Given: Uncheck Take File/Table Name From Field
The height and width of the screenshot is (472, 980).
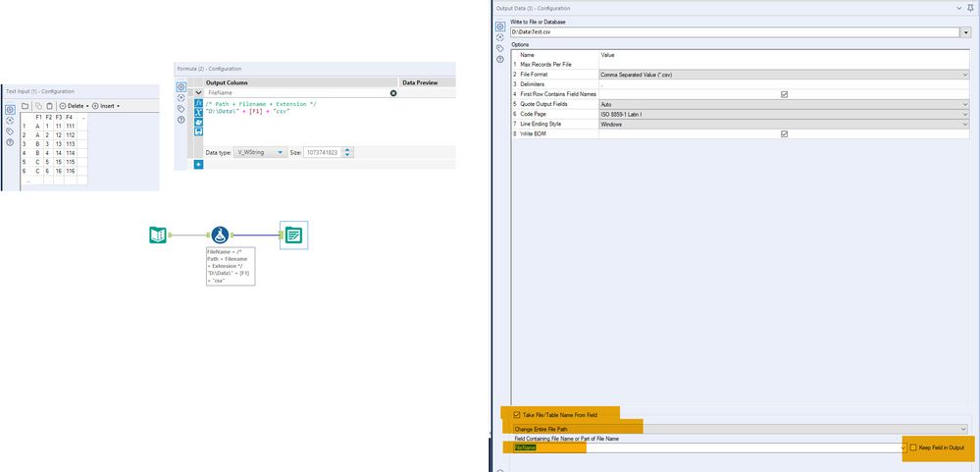Looking at the screenshot, I should click(516, 415).
